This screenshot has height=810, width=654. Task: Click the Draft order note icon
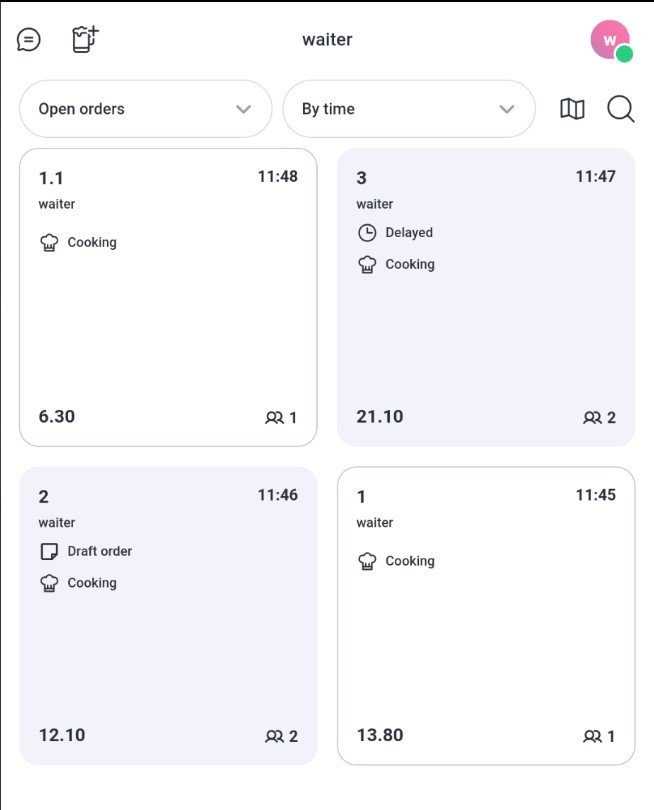pyautogui.click(x=49, y=552)
